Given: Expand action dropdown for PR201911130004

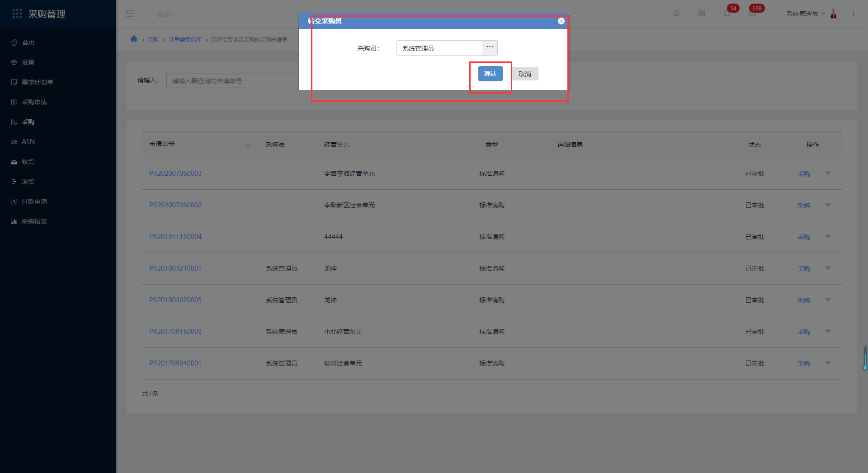Looking at the screenshot, I should tap(828, 237).
